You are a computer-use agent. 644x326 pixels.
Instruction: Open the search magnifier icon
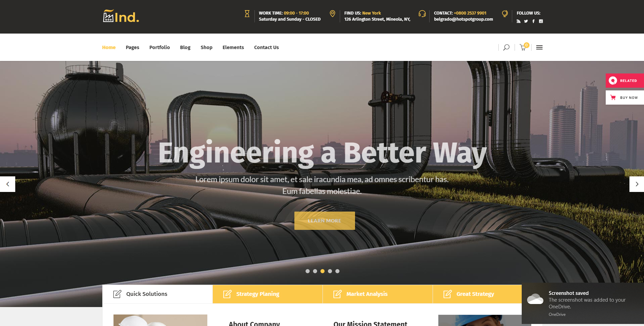pyautogui.click(x=506, y=47)
